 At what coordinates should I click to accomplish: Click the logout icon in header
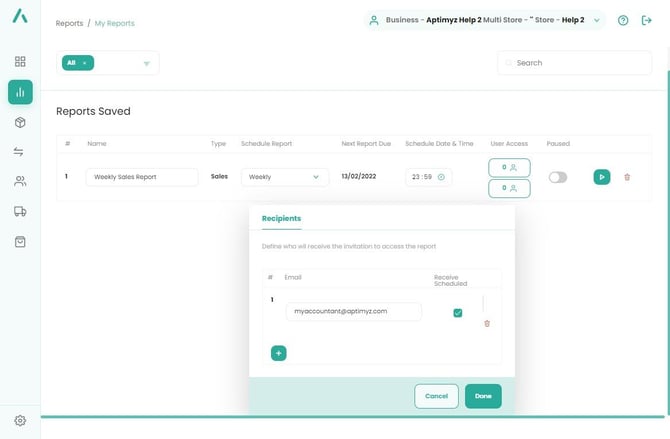[x=646, y=20]
